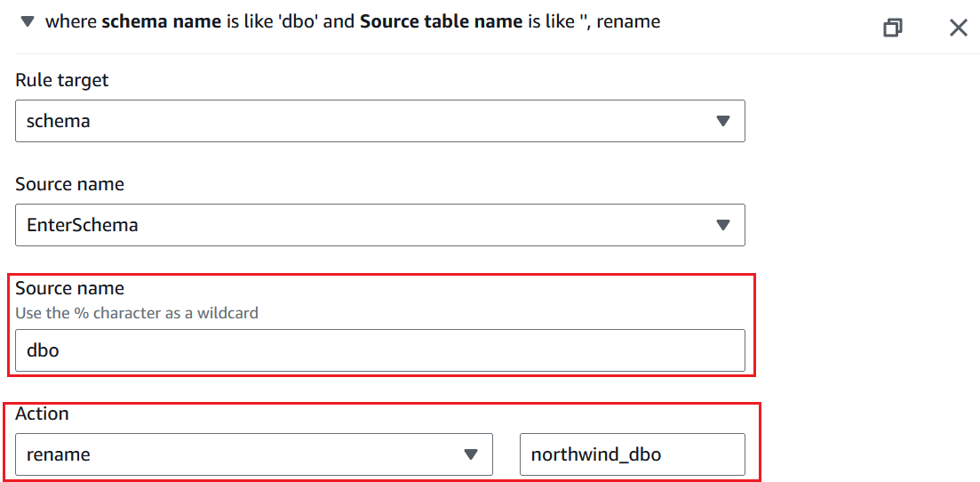Screen dimensions: 980x482
Task: Click the Source name label above EnterSchema
Action: (69, 184)
